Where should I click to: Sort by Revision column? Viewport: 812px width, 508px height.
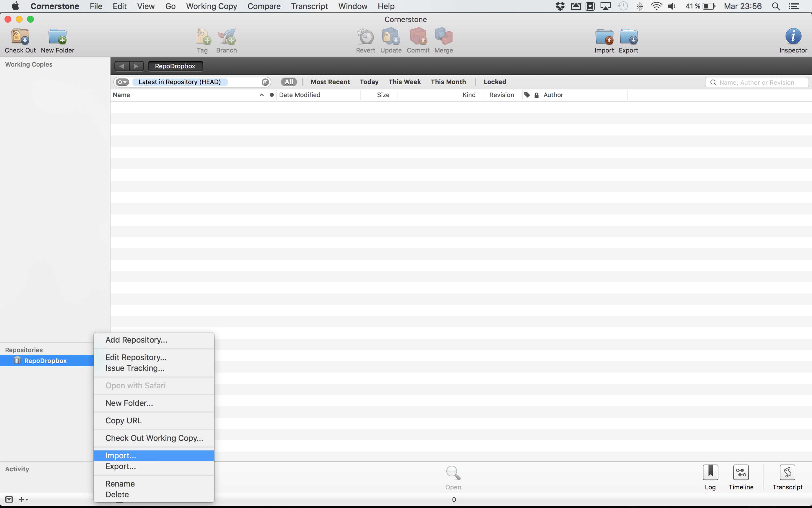click(503, 95)
